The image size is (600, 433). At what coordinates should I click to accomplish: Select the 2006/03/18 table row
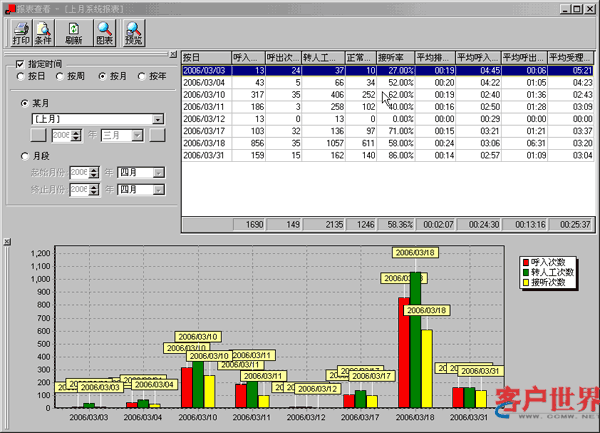point(300,143)
